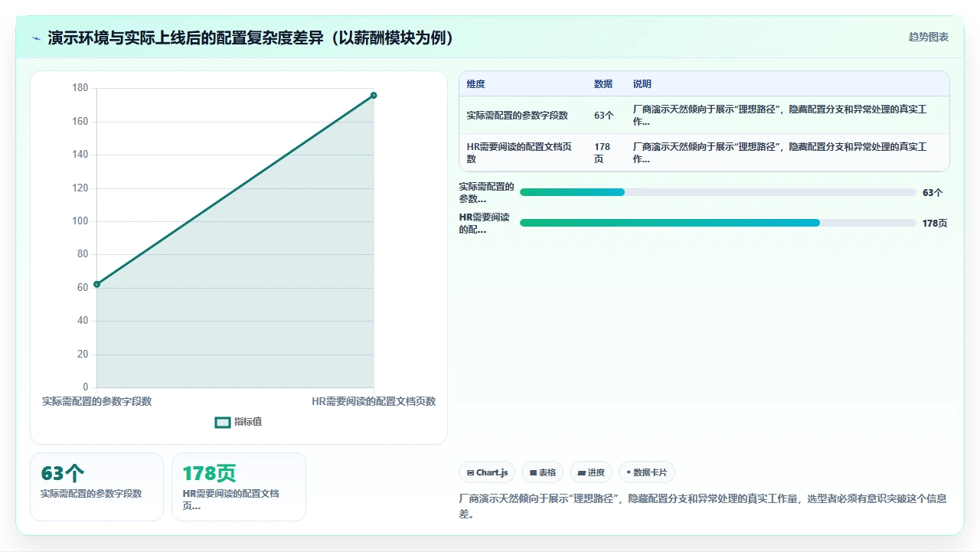Click the sparkle icon in 数据卡片 tag

point(629,472)
